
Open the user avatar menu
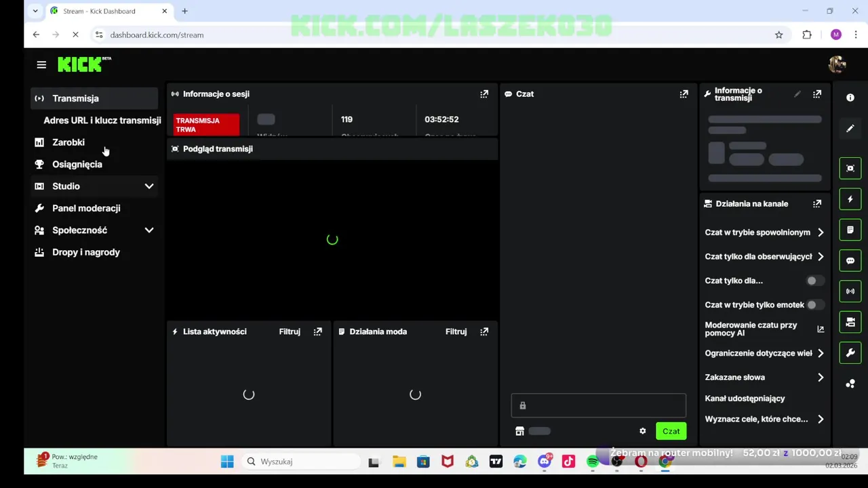pos(837,64)
